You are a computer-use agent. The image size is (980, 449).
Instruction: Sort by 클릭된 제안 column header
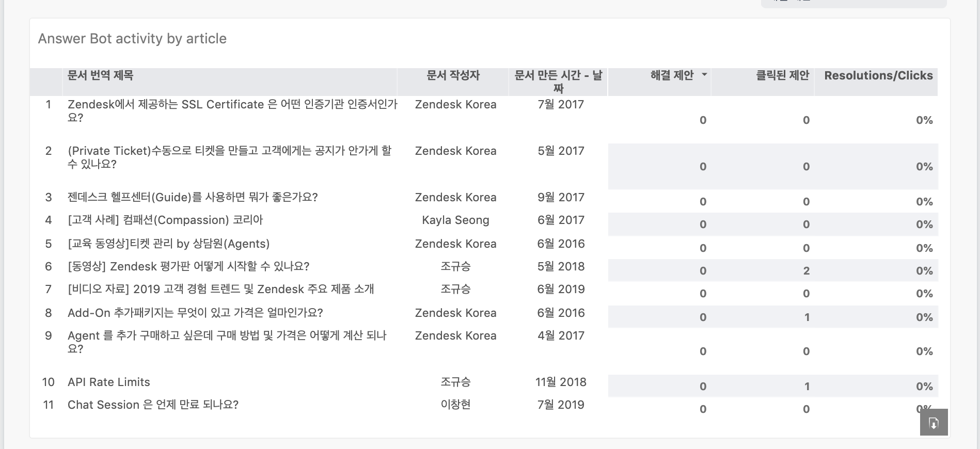pos(782,75)
